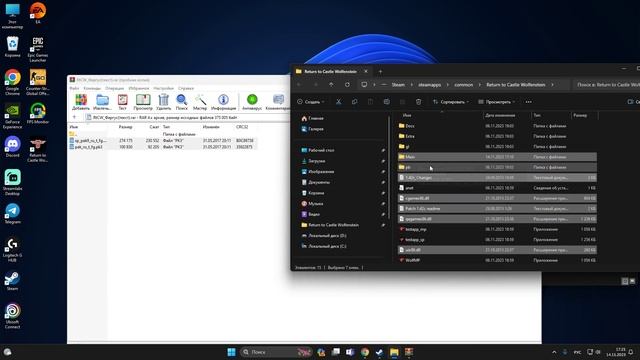Open the WinRAR View (Просмотр) tool
640x360 pixels.
(x=143, y=102)
